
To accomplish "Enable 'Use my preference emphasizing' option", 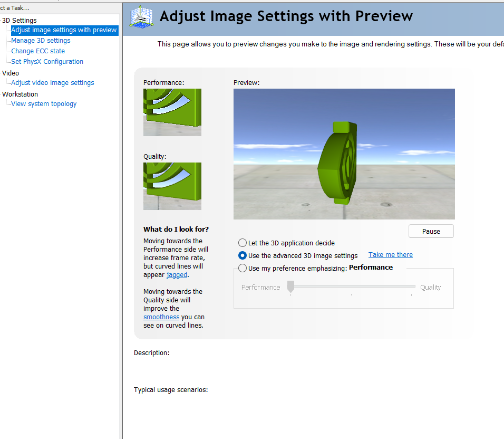I will 243,268.
